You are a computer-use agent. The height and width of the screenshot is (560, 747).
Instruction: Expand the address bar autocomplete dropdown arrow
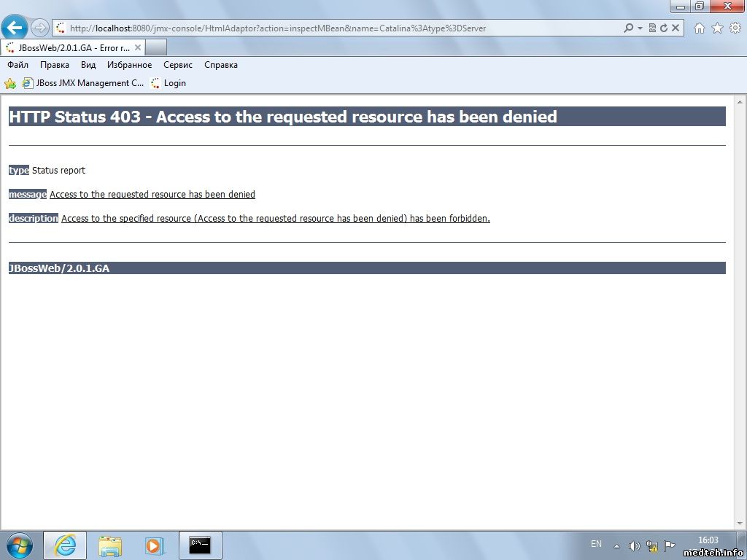(x=640, y=28)
